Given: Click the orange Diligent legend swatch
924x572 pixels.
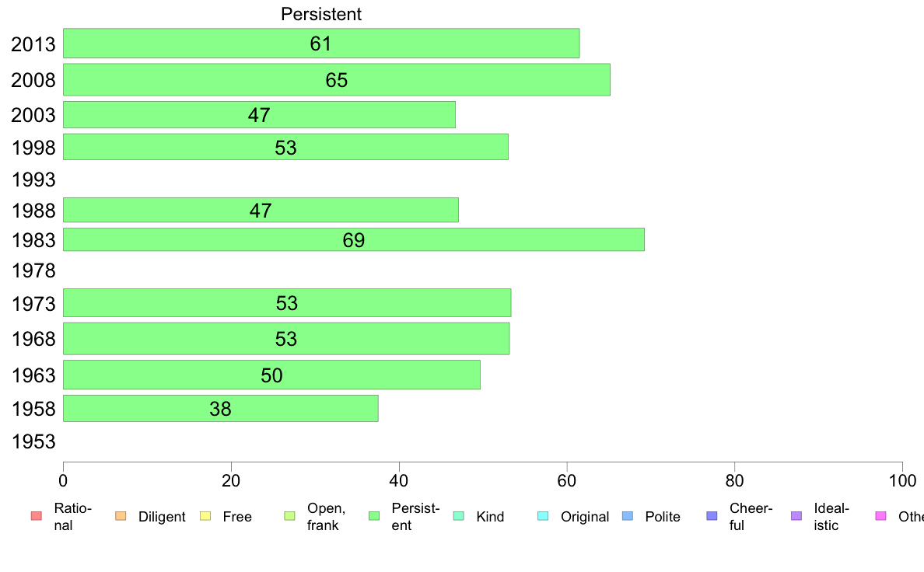Looking at the screenshot, I should [x=121, y=516].
